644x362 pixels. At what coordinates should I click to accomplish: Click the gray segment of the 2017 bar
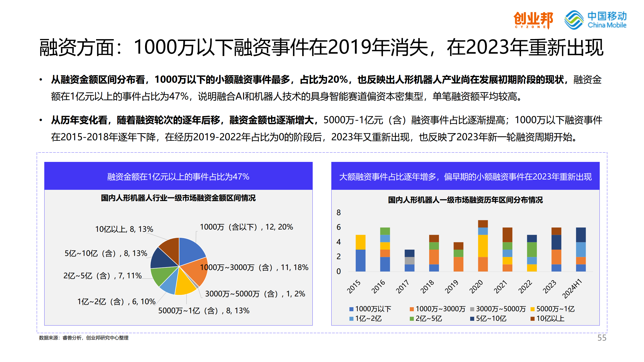pos(410,260)
